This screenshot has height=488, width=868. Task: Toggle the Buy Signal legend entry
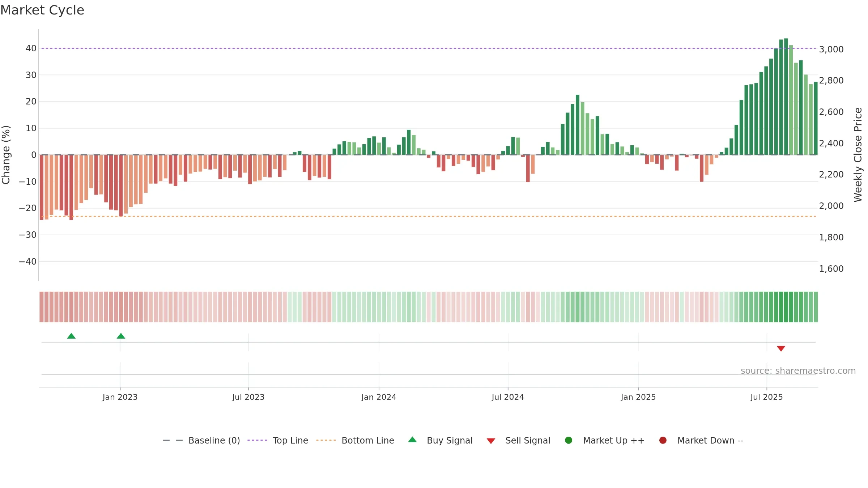[440, 440]
